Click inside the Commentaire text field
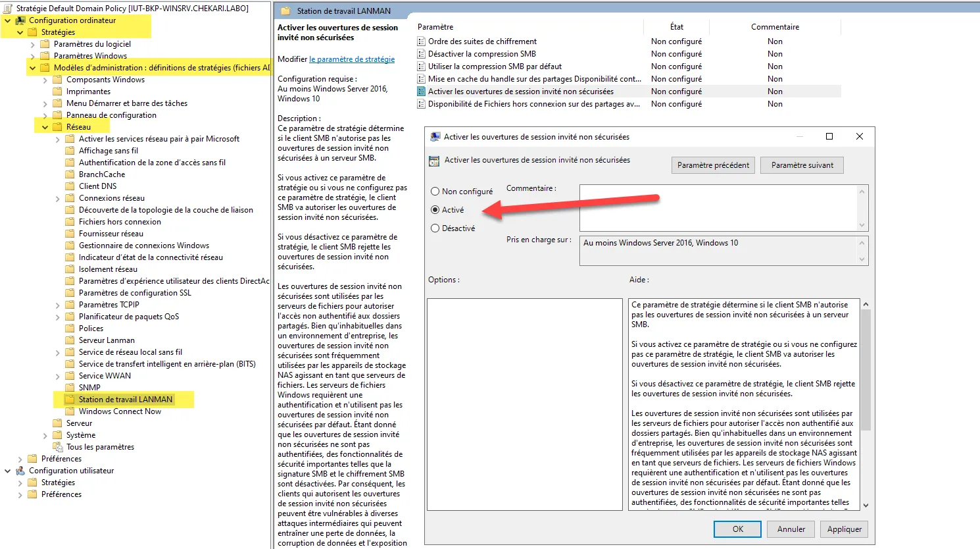 [718, 207]
